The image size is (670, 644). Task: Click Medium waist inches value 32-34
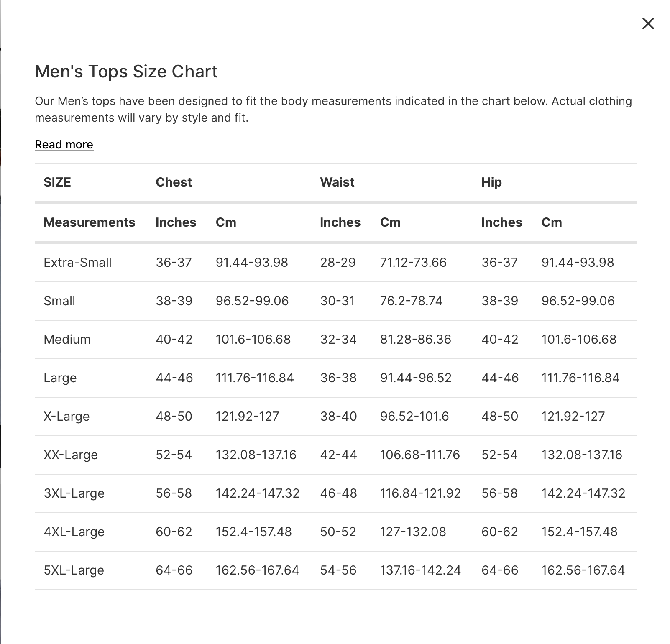coord(338,340)
